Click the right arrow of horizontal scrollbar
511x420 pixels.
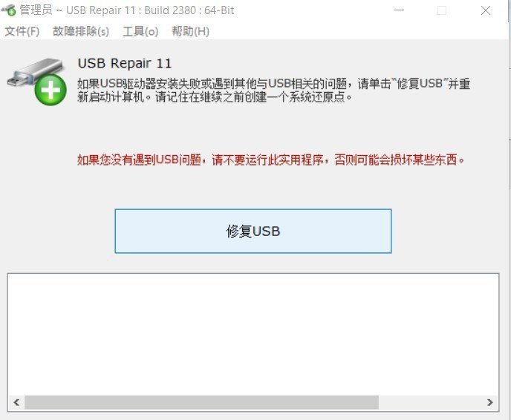click(489, 402)
